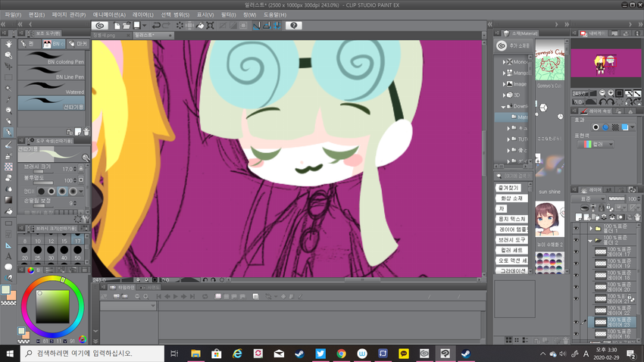Zoom out in the Navigator panel
This screenshot has height=362, width=644.
coord(602,93)
